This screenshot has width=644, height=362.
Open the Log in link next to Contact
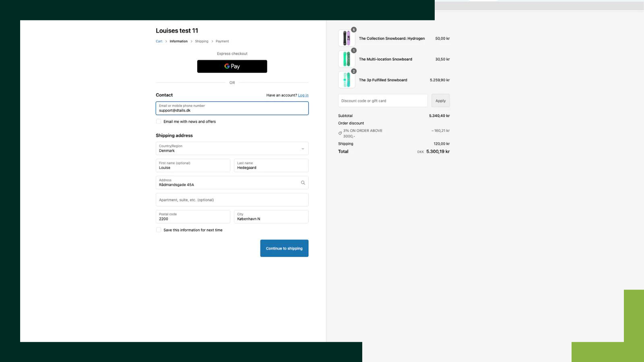click(303, 95)
